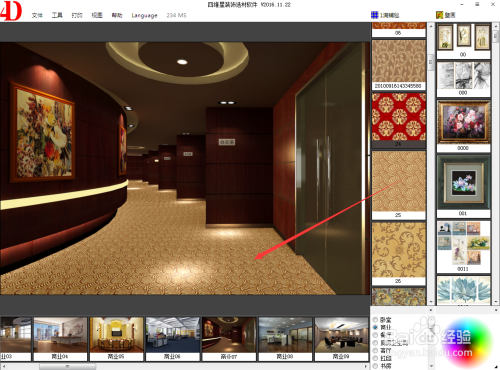This screenshot has height=370, width=500.
Task: Click the room list scroll-down arrow
Action: 431,366
